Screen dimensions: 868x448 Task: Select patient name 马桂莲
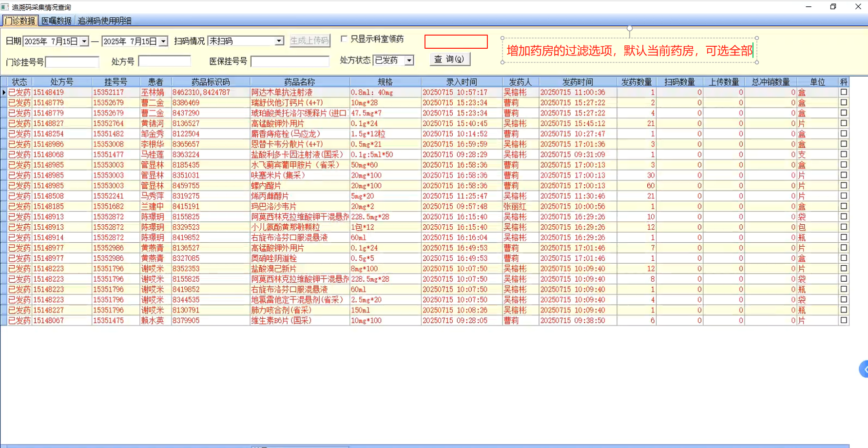[153, 155]
